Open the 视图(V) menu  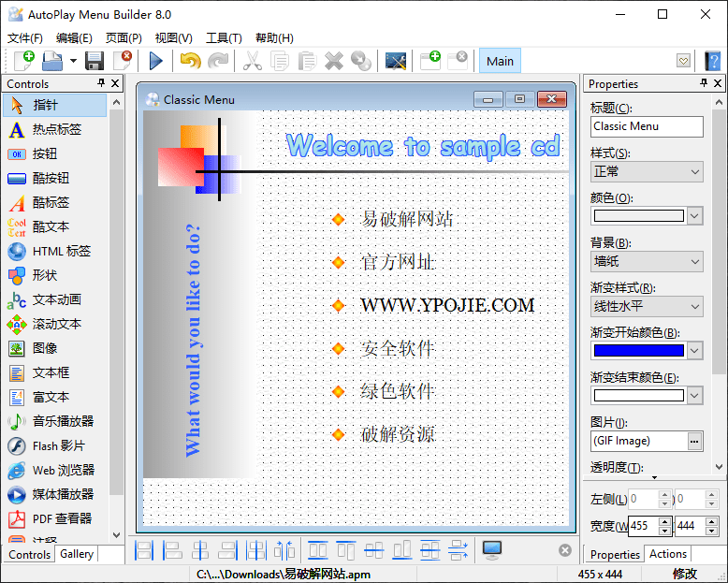(x=174, y=38)
